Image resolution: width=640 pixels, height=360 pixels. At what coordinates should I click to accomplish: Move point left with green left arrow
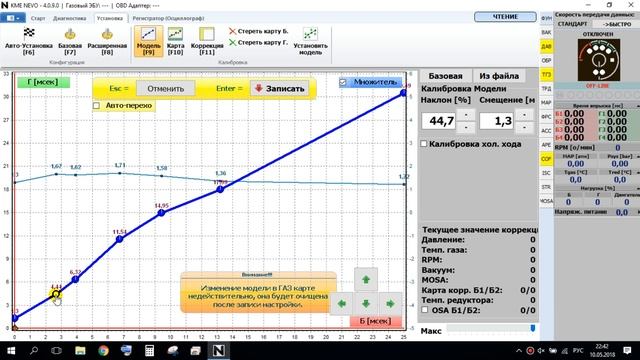click(342, 304)
